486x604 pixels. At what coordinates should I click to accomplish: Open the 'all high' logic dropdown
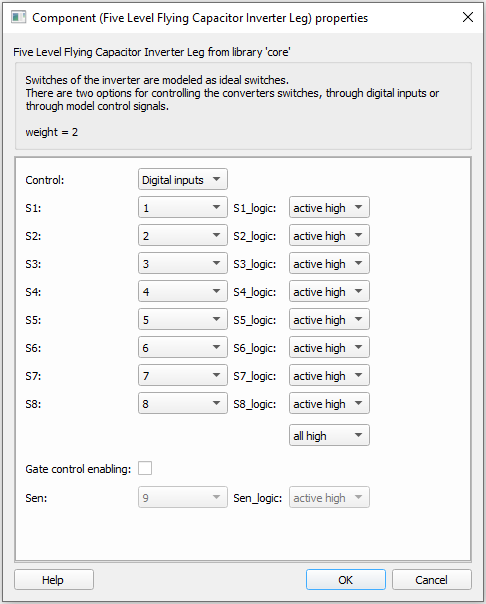coord(329,435)
